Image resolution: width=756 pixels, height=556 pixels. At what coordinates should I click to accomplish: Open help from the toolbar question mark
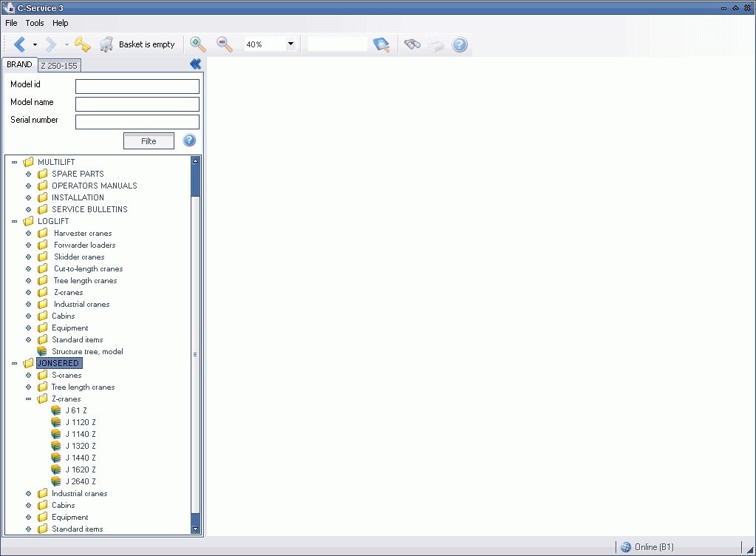pos(460,44)
